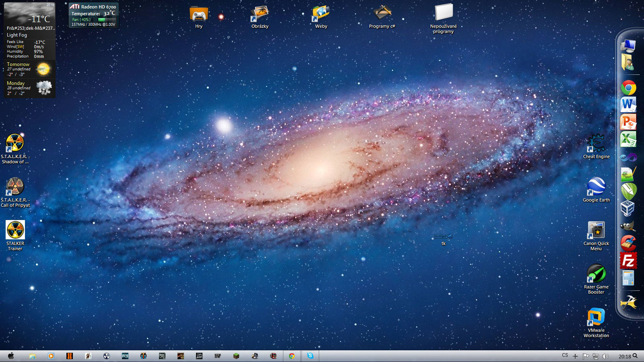Viewport: 644px width, 362px height.
Task: Launch FileZilla from the dock
Action: click(628, 261)
